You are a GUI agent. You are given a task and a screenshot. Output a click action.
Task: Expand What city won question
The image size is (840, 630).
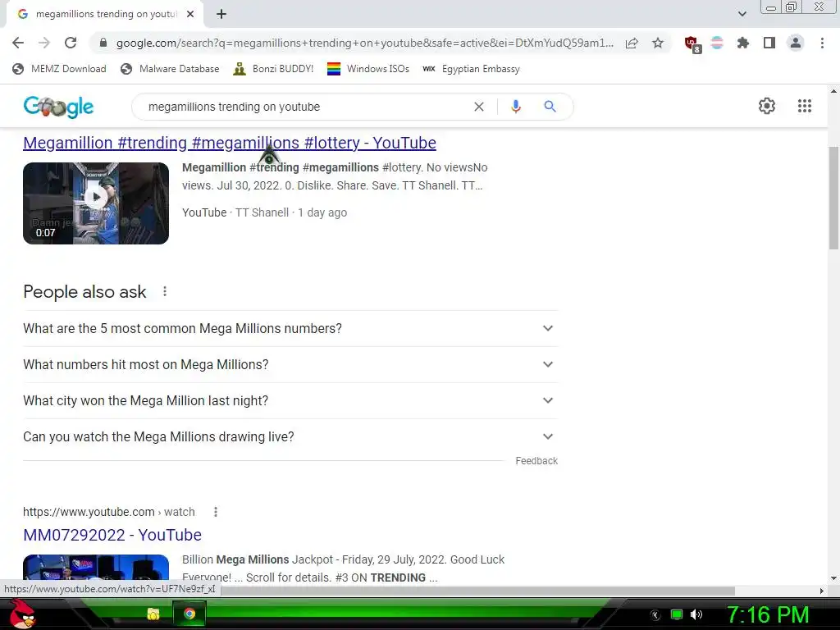[x=290, y=400]
